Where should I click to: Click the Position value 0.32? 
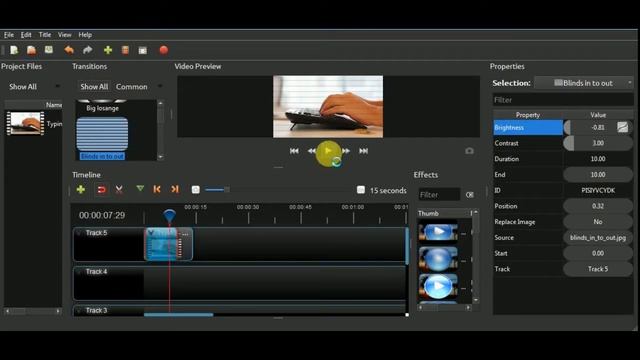tap(598, 206)
